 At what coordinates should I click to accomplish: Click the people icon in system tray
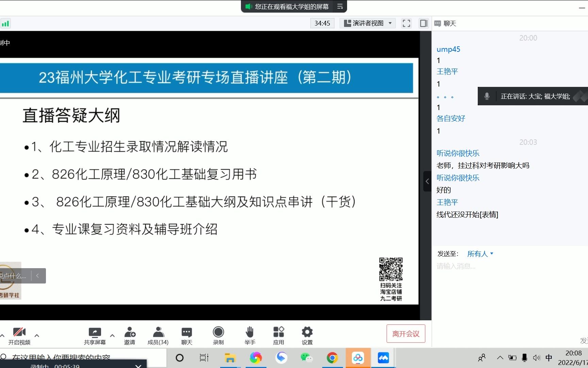tap(482, 358)
